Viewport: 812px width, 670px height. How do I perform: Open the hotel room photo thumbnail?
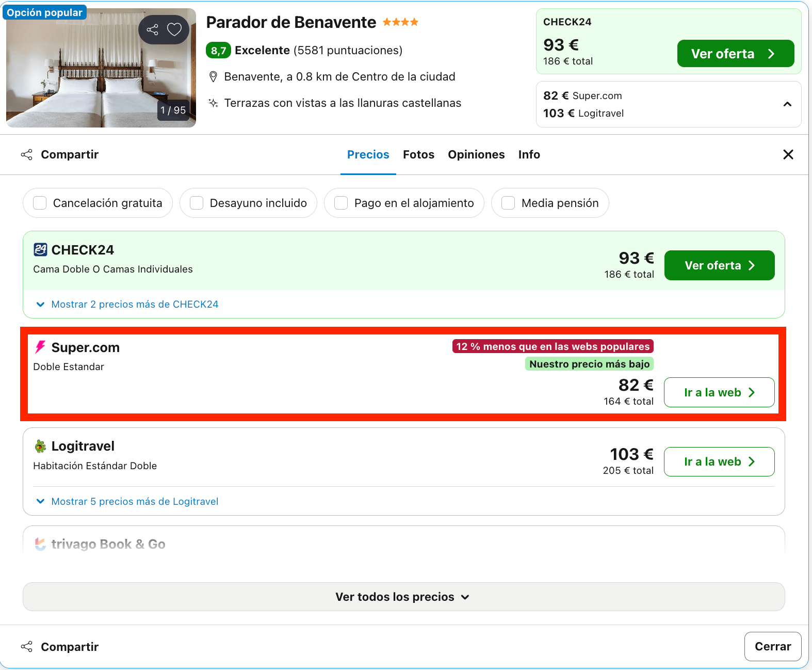pyautogui.click(x=101, y=68)
